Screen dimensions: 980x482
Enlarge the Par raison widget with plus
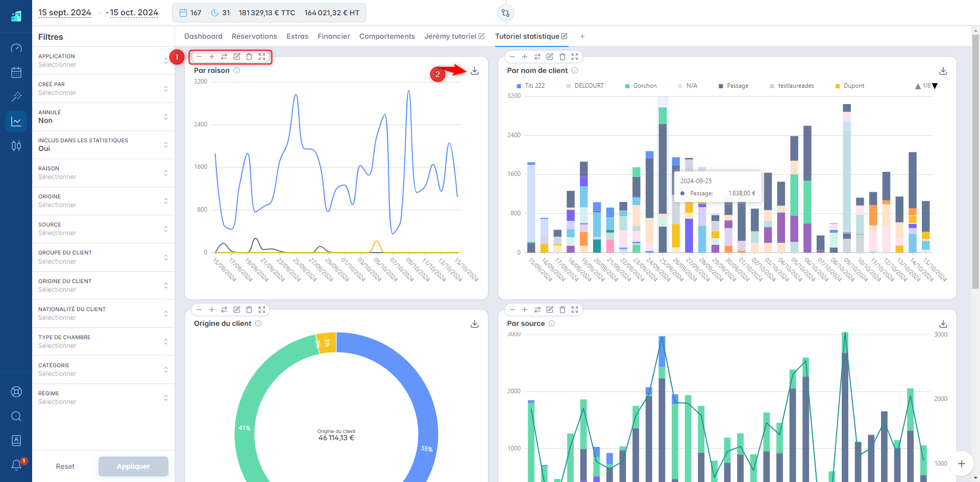pos(212,57)
